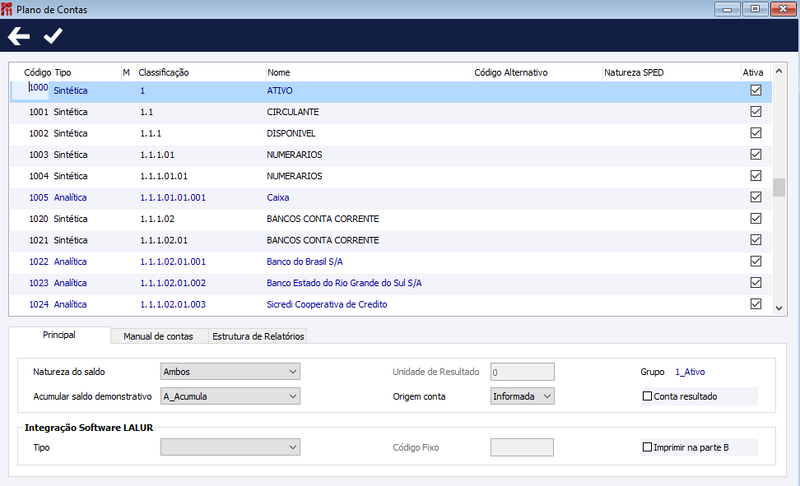Screen dimensions: 800x486
Task: Click the Plano de Contas app icon
Action: pos(7,9)
